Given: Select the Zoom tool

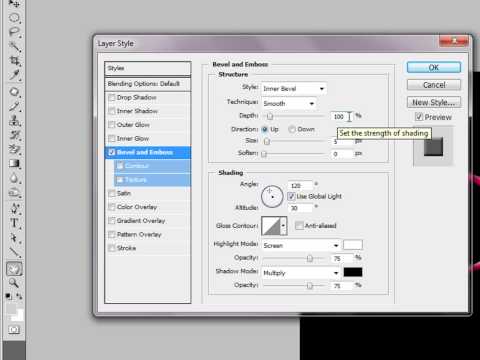Looking at the screenshot, I should click(14, 283).
